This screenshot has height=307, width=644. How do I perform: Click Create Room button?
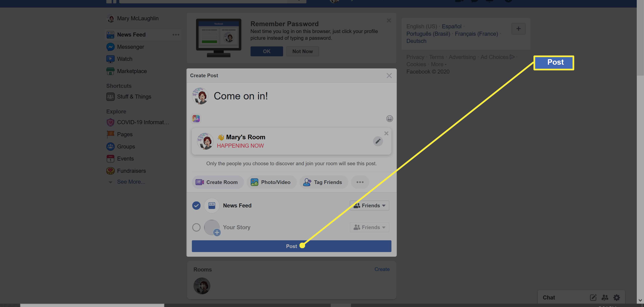(218, 182)
